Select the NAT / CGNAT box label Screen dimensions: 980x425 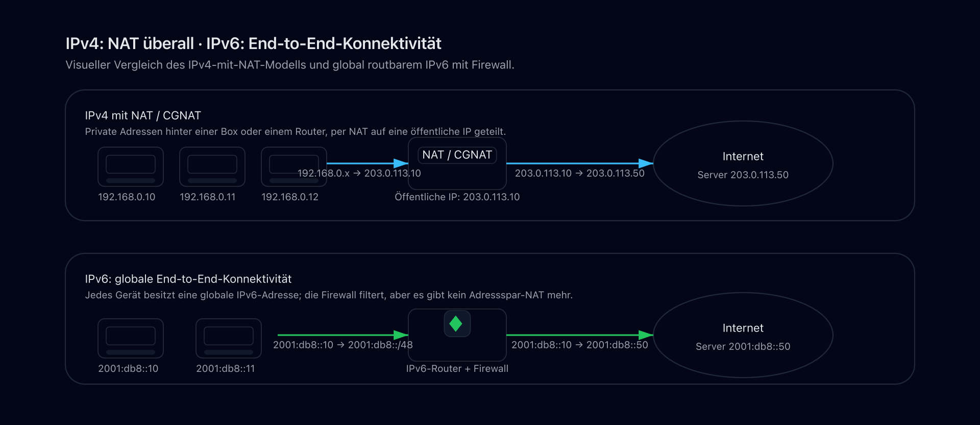[457, 155]
